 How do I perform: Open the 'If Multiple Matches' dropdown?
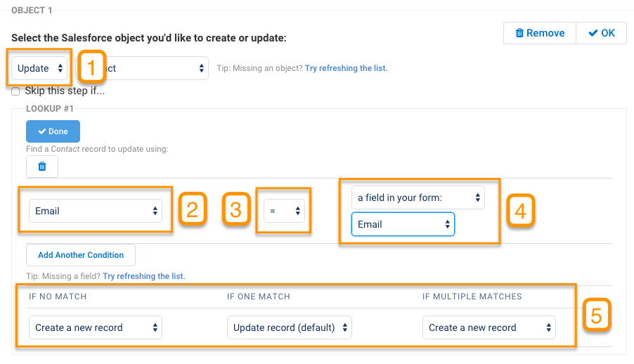489,327
